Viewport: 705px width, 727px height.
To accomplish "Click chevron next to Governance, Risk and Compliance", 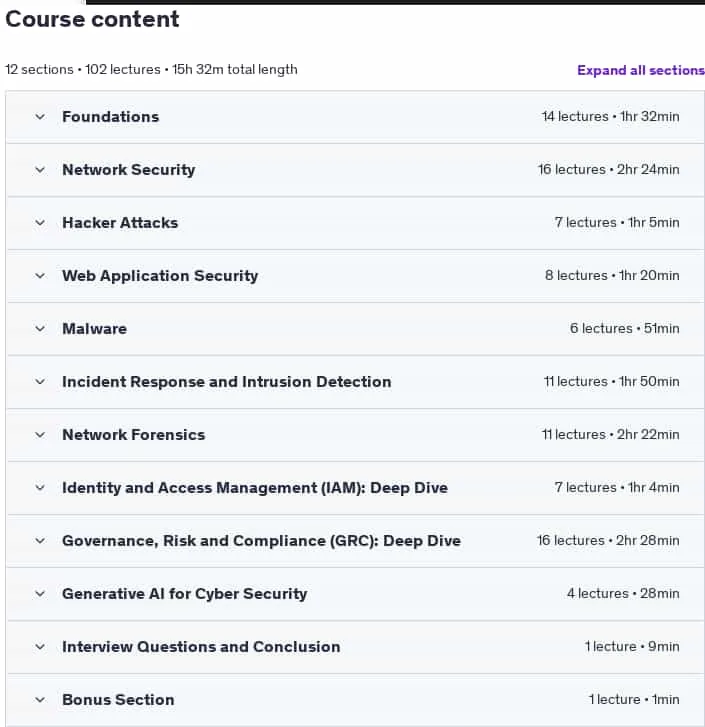I will pyautogui.click(x=40, y=541).
